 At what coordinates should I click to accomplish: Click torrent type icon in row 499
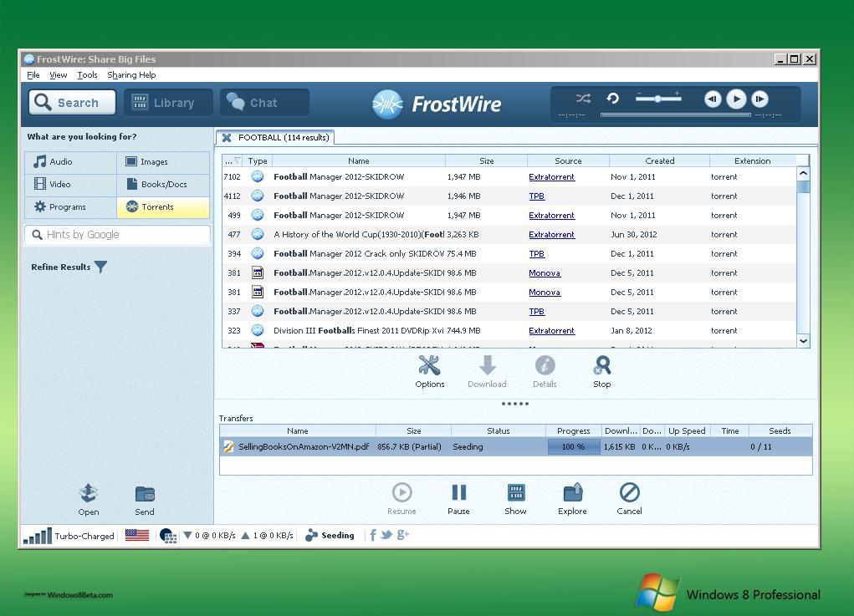pyautogui.click(x=258, y=215)
